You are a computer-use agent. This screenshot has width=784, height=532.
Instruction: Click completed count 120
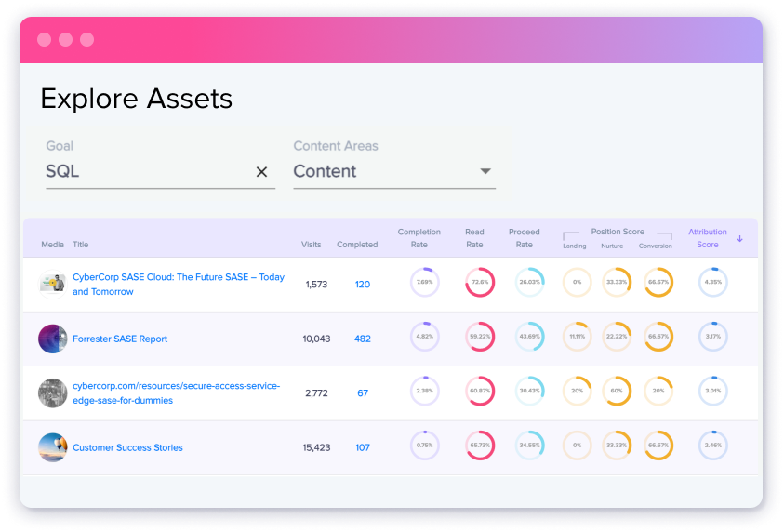coord(363,285)
